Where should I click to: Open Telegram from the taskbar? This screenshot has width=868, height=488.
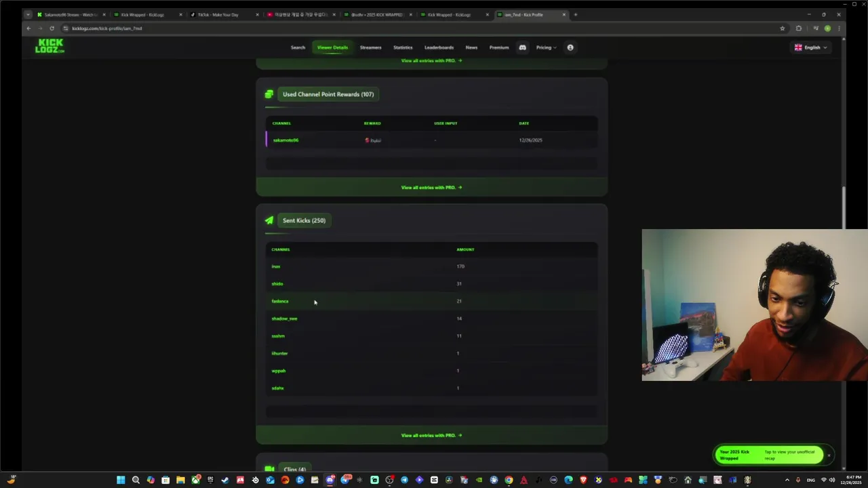pyautogui.click(x=404, y=480)
